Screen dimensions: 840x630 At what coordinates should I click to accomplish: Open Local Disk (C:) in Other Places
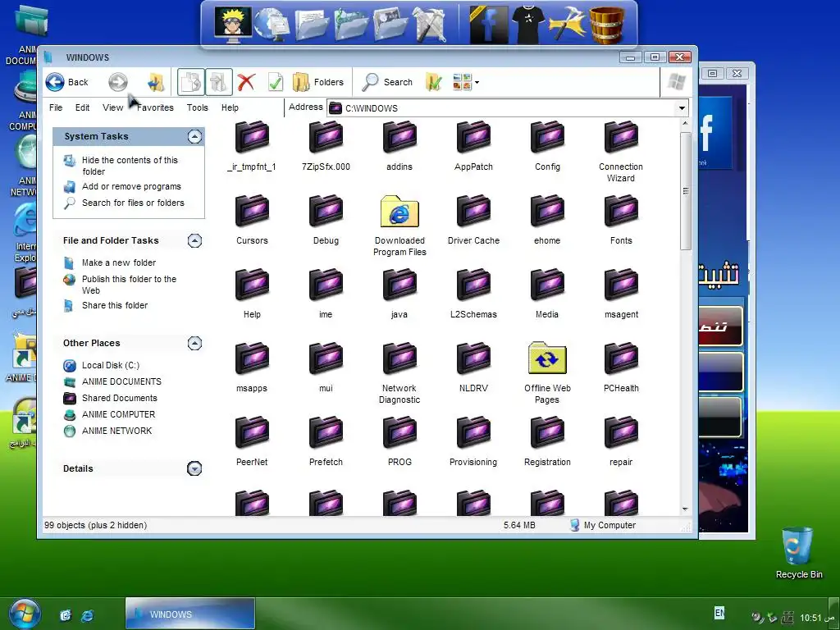pos(111,365)
